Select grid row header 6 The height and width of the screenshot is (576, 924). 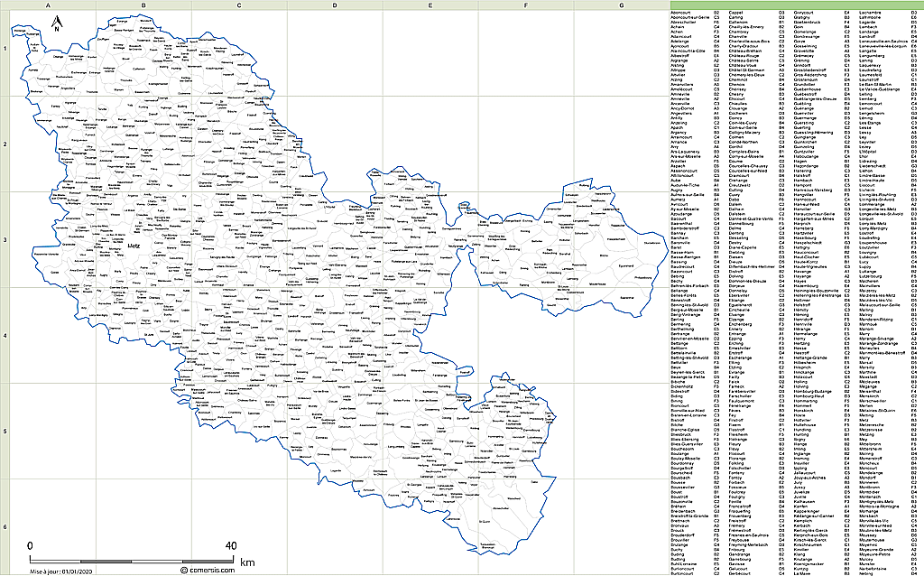point(5,526)
